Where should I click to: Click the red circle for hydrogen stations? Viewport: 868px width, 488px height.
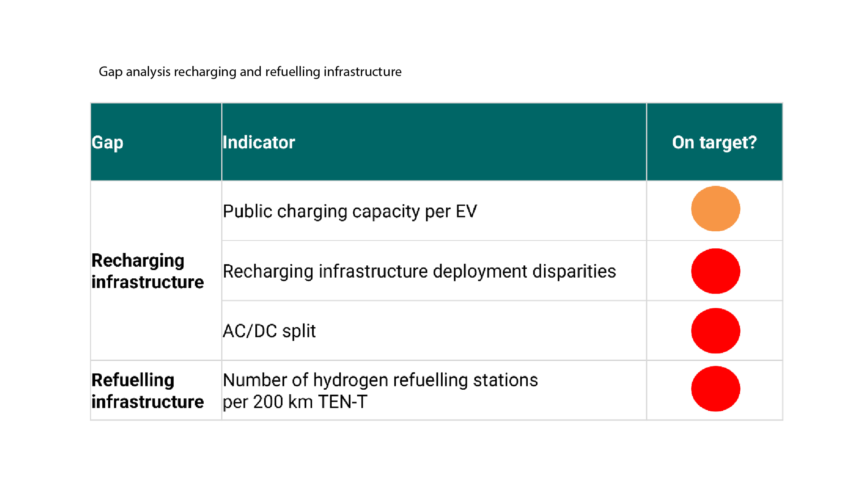[715, 389]
